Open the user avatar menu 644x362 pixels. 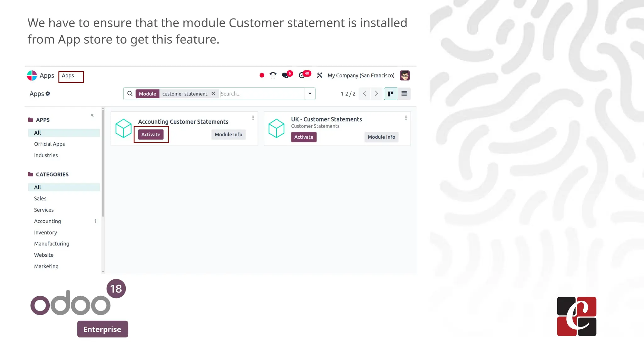(405, 75)
